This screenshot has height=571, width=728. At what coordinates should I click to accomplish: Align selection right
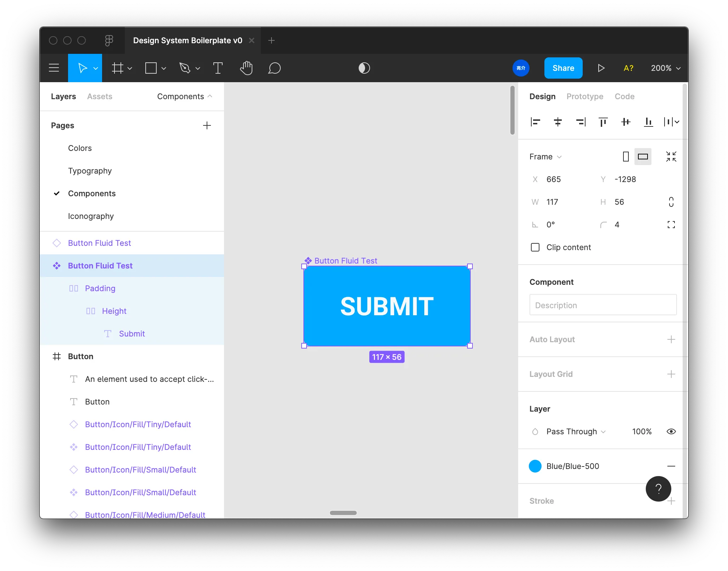[x=581, y=122]
